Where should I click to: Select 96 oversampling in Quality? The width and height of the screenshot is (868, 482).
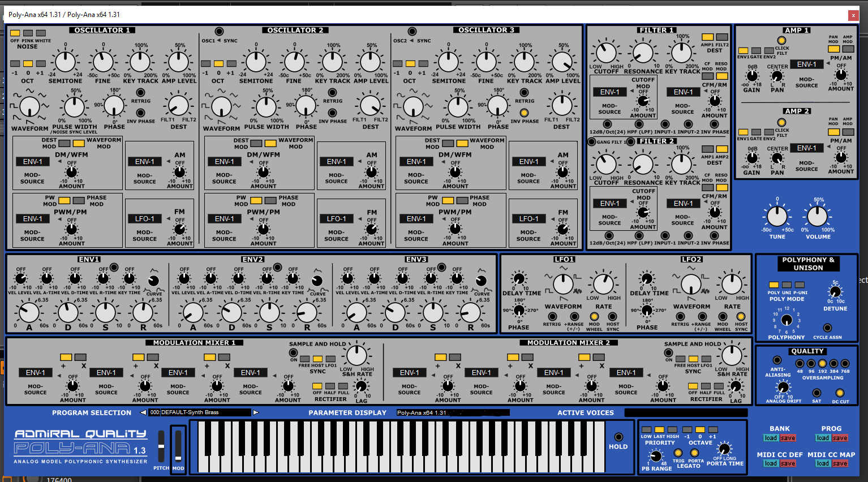click(811, 364)
